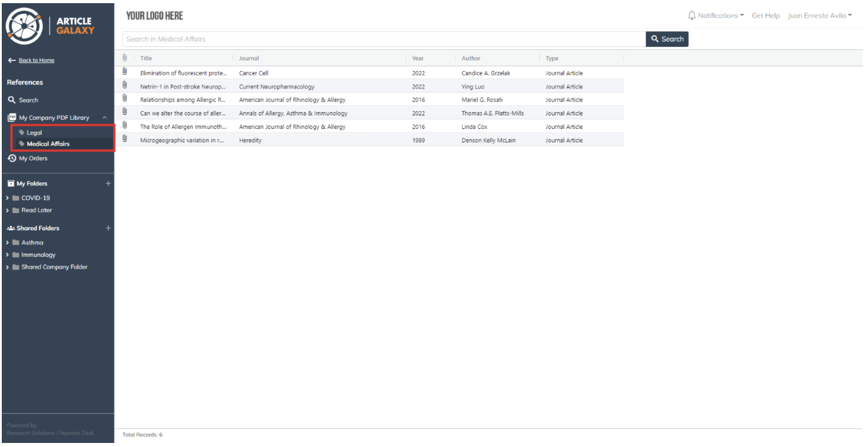
Task: Click the PDF icon beside My Company PDF Library
Action: [11, 118]
